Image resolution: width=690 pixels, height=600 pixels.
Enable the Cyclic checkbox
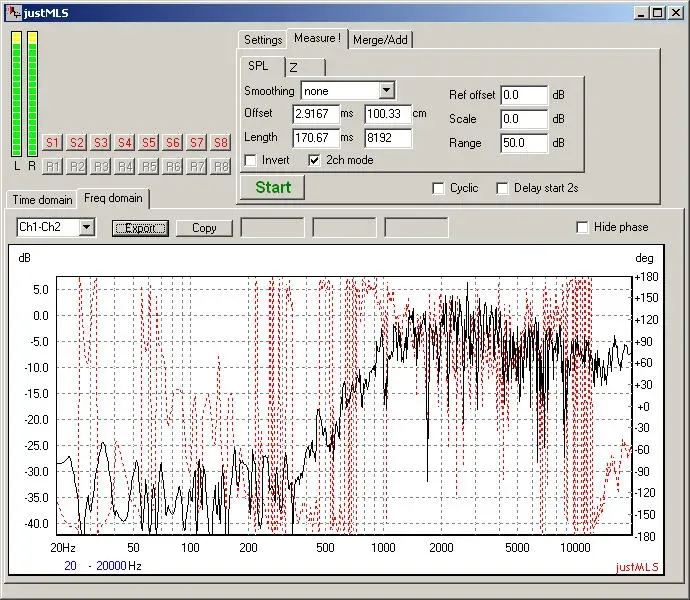coord(438,188)
